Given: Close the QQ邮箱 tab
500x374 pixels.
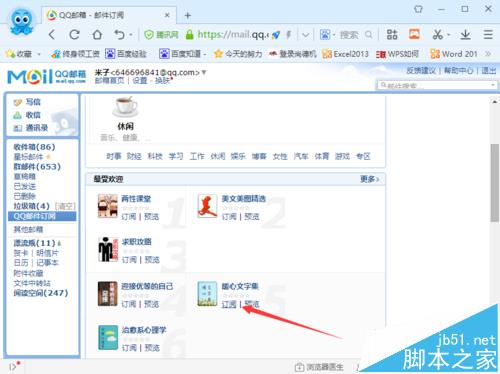Looking at the screenshot, I should coord(167,15).
